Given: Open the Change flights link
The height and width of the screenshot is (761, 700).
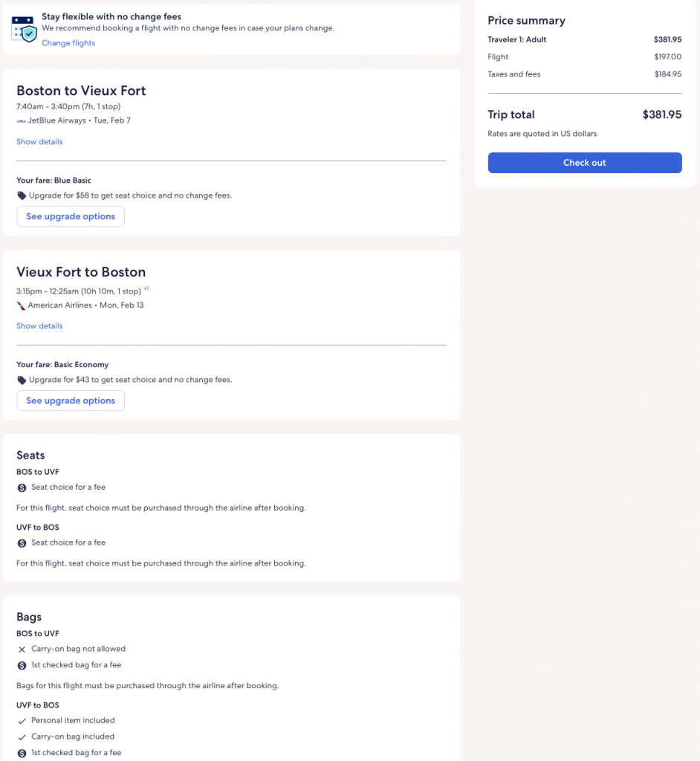Looking at the screenshot, I should pos(68,43).
